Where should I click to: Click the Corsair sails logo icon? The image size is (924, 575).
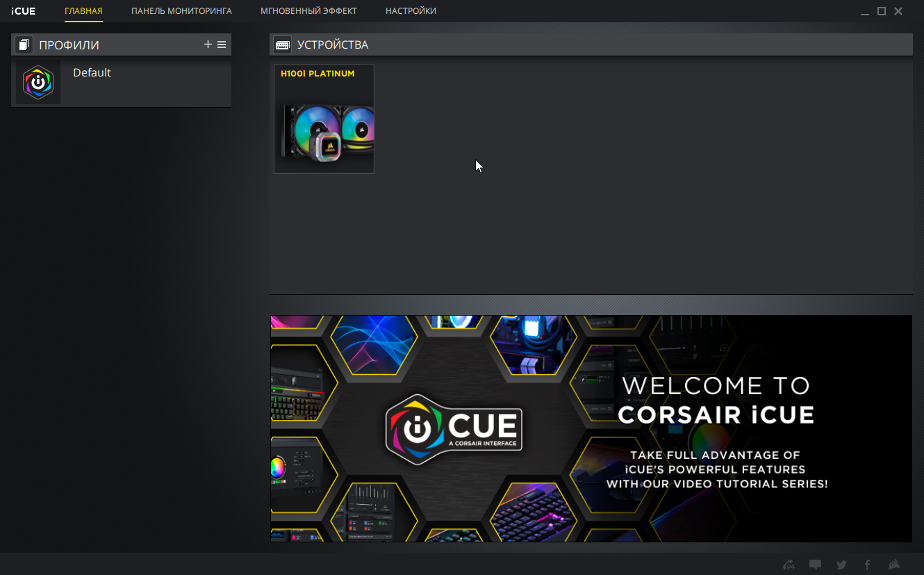(x=894, y=565)
